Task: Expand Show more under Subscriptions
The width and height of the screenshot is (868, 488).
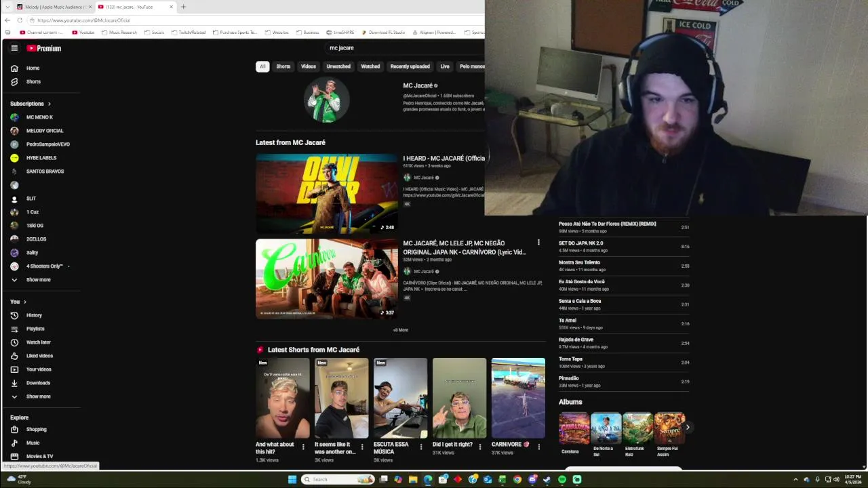Action: tap(38, 280)
